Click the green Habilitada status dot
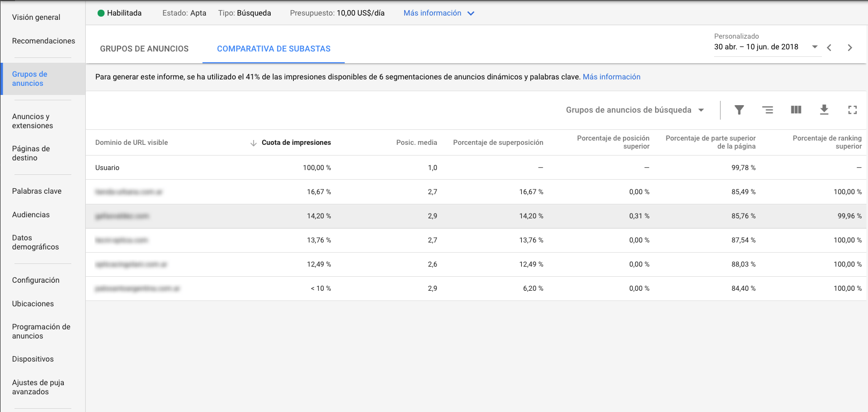This screenshot has width=868, height=412. pyautogui.click(x=101, y=13)
